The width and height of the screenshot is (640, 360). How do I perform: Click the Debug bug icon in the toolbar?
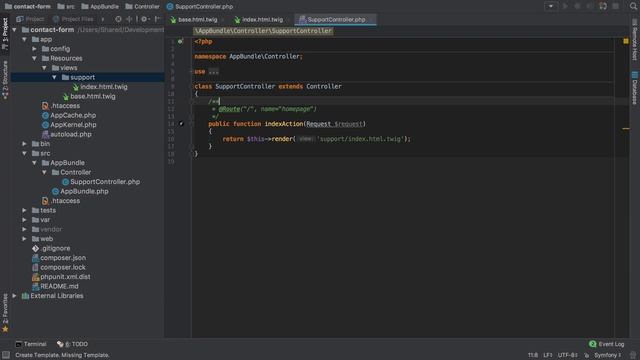click(x=577, y=6)
